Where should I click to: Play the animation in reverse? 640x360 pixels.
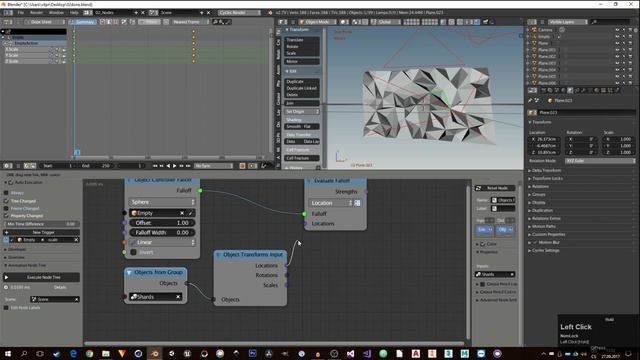coord(168,166)
